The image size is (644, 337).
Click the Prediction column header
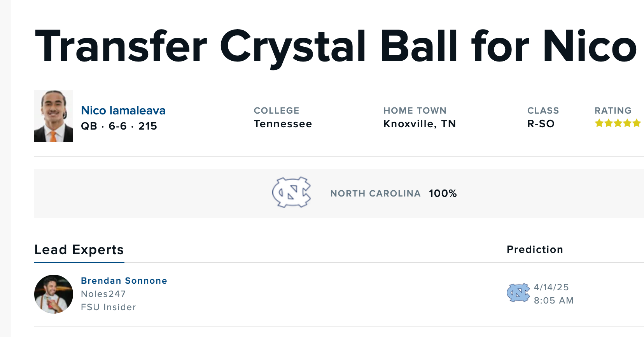[535, 249]
